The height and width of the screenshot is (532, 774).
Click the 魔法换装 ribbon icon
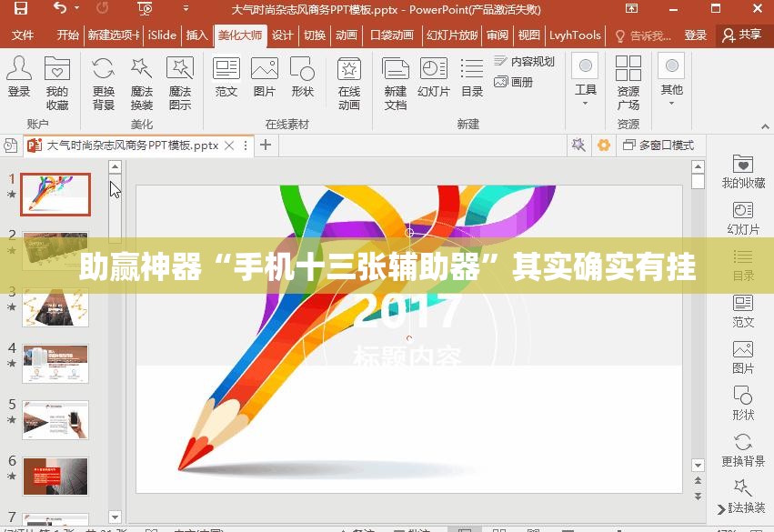pyautogui.click(x=142, y=83)
